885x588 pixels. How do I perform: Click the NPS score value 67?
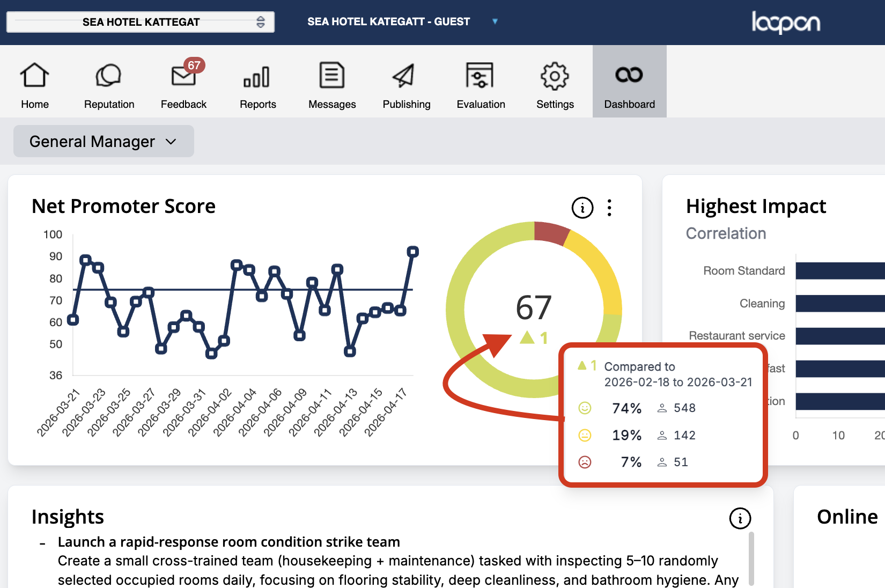[x=534, y=307]
